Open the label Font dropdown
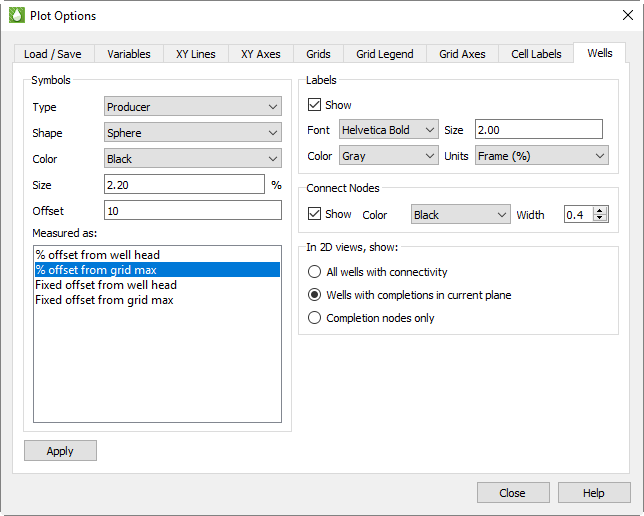 (x=388, y=129)
